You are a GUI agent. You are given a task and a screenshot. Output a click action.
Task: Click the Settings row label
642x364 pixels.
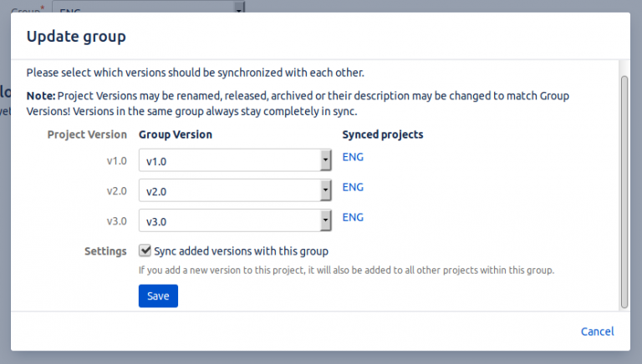(105, 250)
